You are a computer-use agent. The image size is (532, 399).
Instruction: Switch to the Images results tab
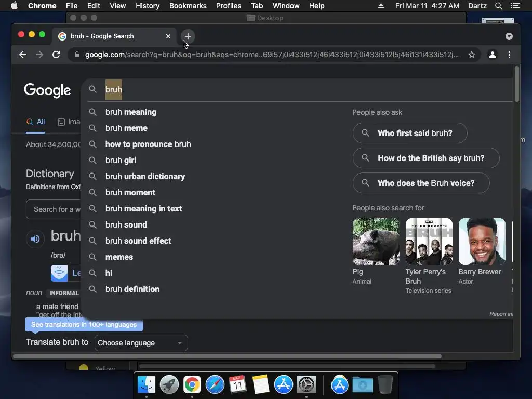click(x=69, y=122)
